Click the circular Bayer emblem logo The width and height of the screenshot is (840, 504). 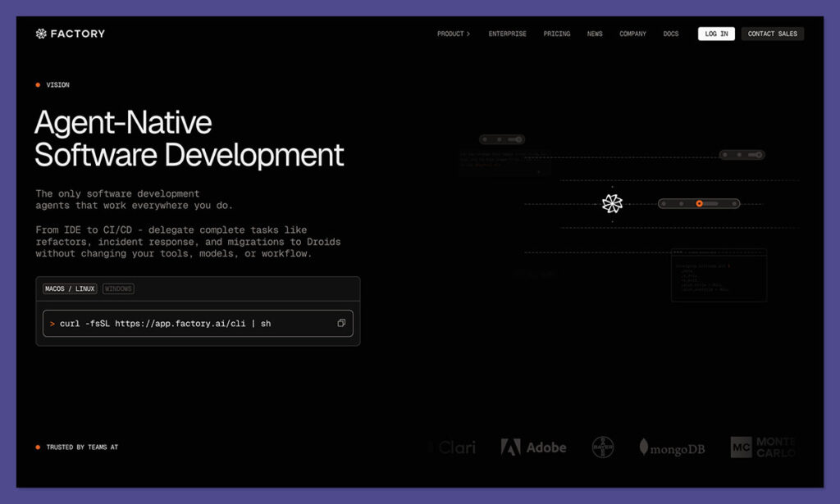(x=601, y=447)
